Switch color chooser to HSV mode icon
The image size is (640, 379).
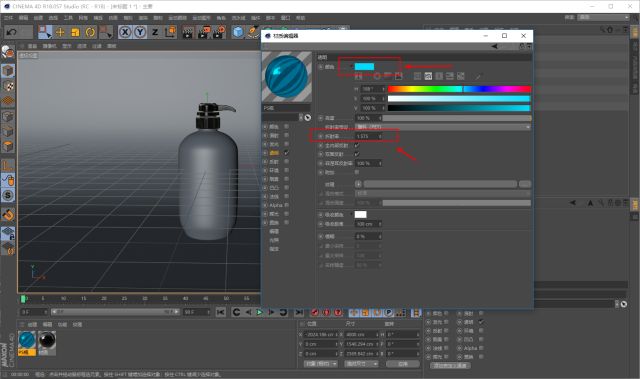[428, 76]
